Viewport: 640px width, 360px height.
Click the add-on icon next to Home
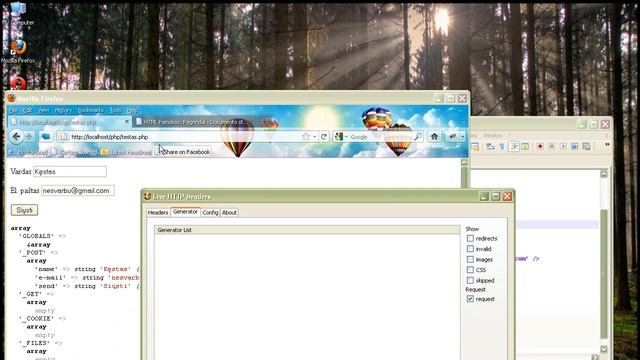(x=452, y=137)
